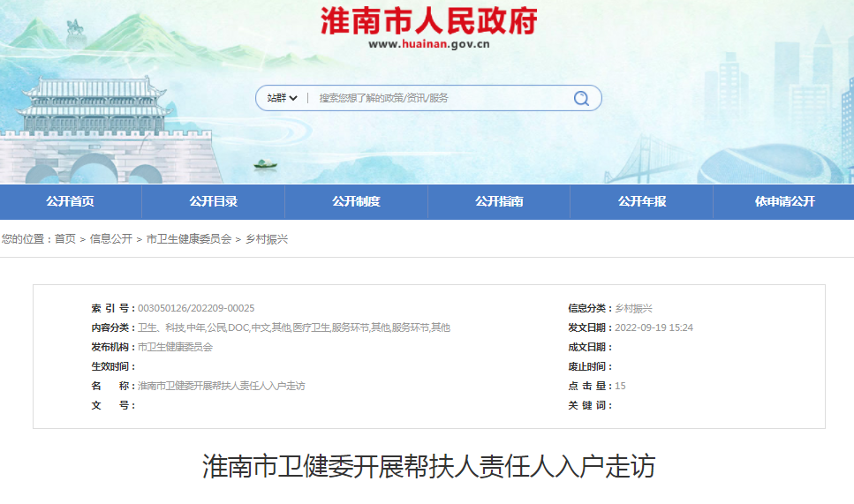Open the 公开制度 menu item
Image resolution: width=854 pixels, height=504 pixels.
point(356,201)
